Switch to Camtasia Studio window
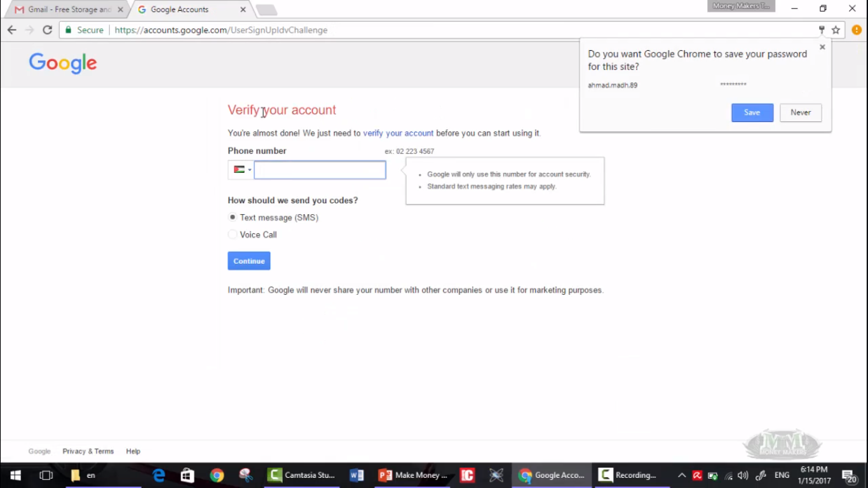Screen dimensions: 868x488 tap(302, 475)
